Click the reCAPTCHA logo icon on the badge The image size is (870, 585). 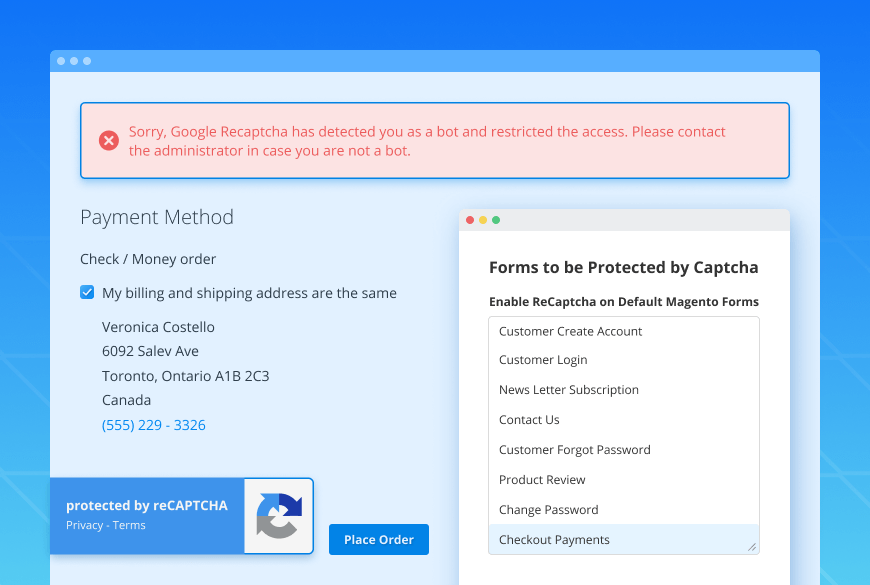[x=277, y=516]
